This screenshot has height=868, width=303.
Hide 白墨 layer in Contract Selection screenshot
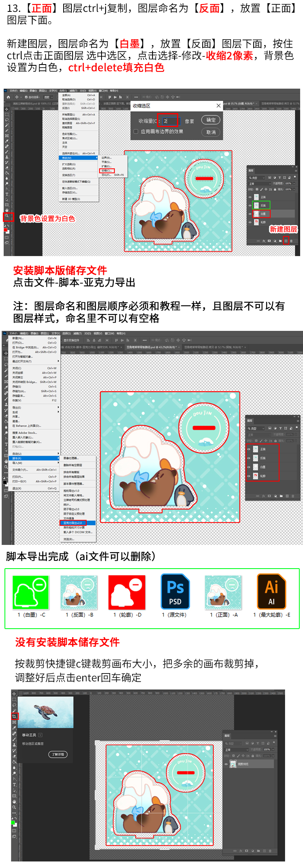[250, 214]
